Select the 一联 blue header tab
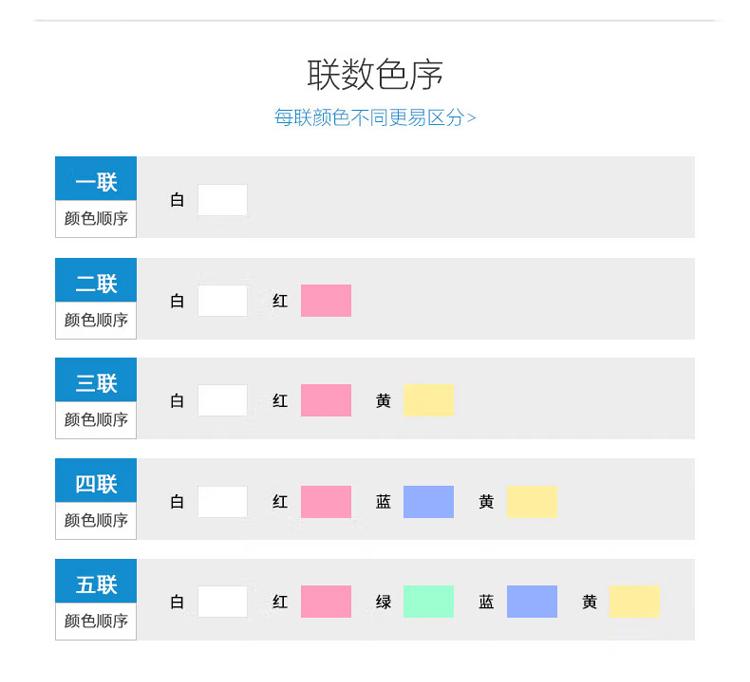Screen dimensions: 750x682 click(96, 178)
